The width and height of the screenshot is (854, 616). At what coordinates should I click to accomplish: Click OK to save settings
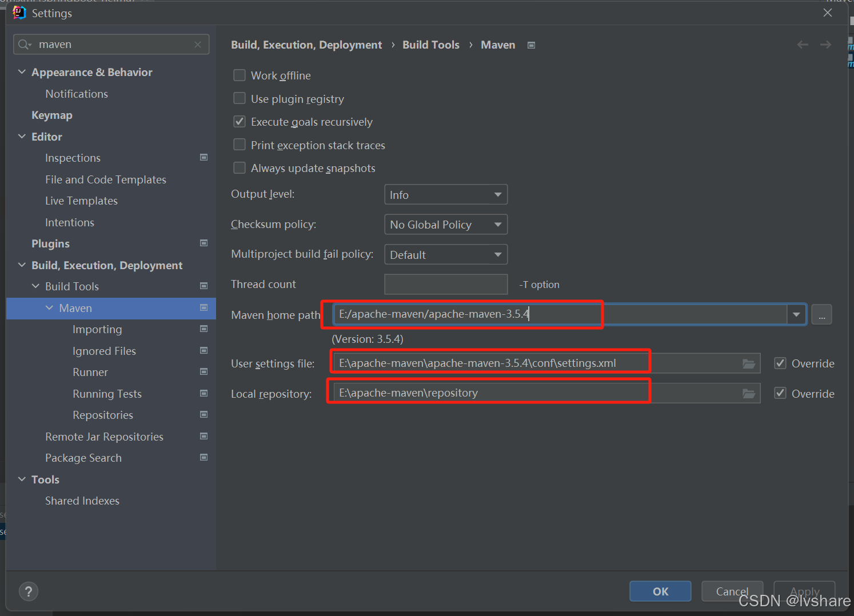(x=660, y=591)
